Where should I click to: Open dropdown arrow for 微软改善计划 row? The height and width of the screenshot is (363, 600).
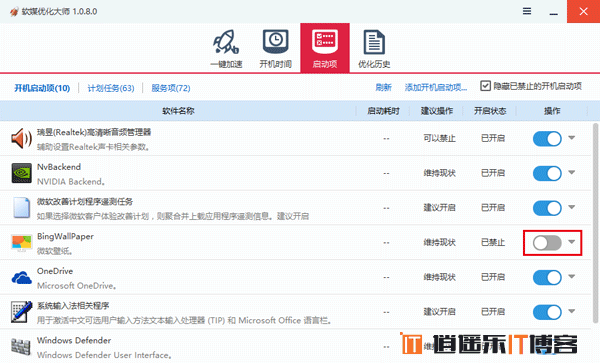[x=572, y=207]
